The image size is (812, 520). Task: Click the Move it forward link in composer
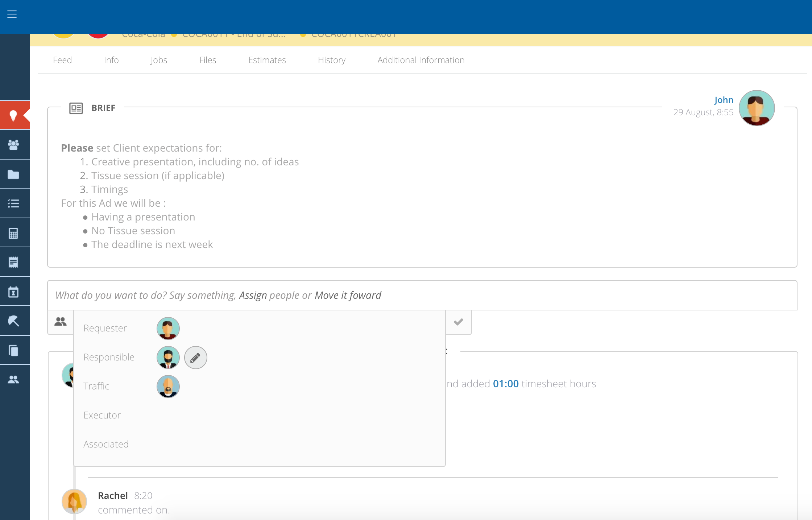(348, 295)
